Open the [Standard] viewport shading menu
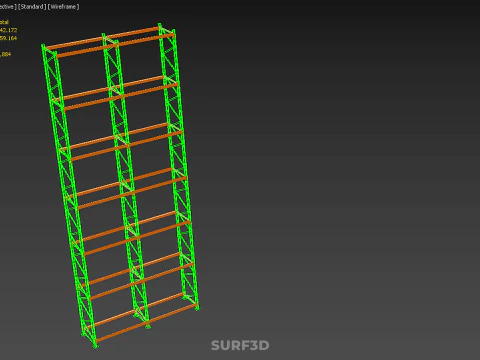The image size is (480, 360). [x=32, y=7]
